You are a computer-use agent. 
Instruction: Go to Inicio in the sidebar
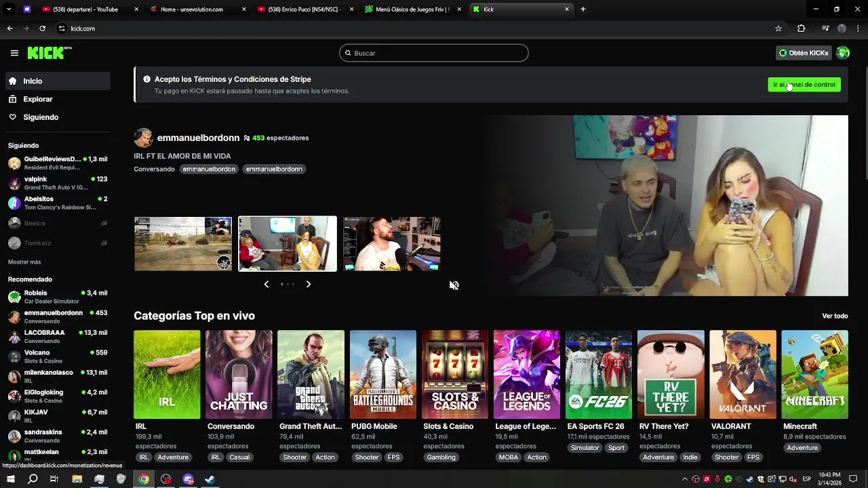click(58, 81)
